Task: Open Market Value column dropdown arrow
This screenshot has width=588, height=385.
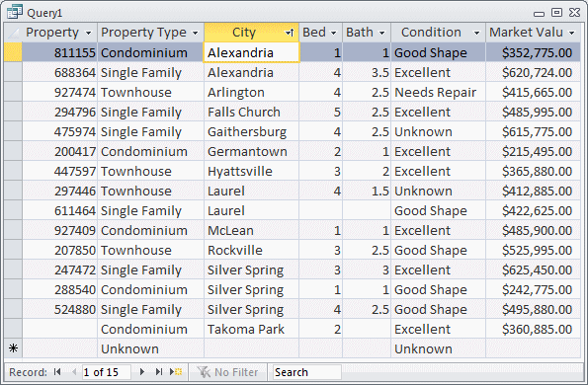Action: coord(572,33)
